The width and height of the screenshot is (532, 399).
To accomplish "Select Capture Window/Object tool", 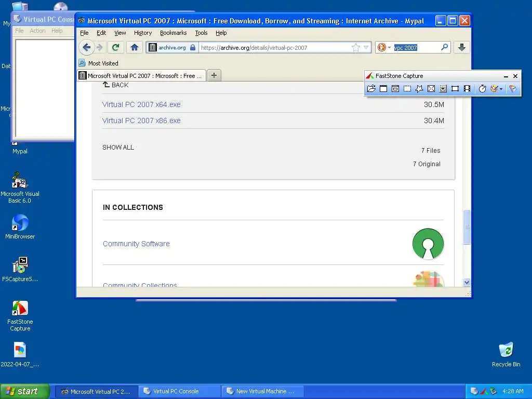I will pos(395,88).
